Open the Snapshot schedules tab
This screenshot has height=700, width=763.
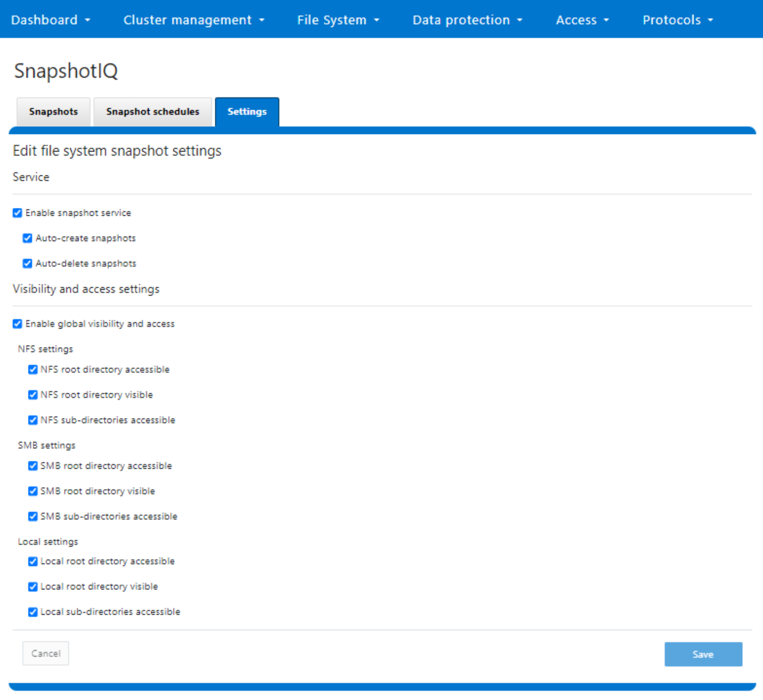(x=152, y=112)
